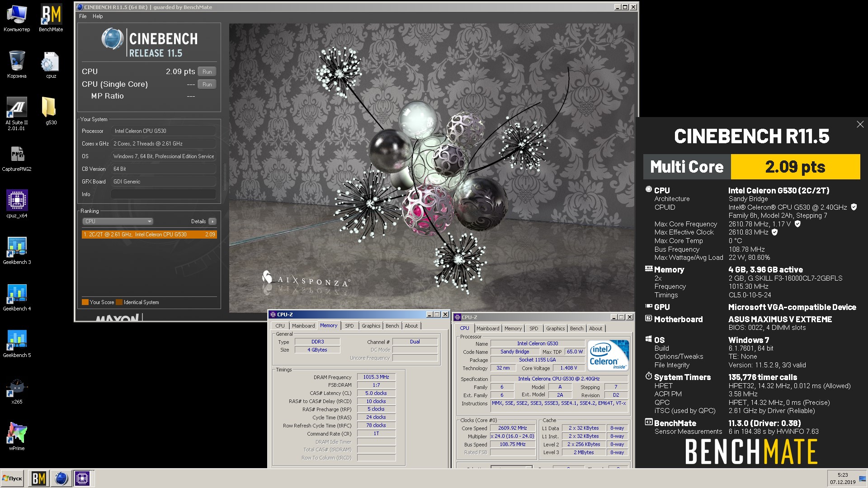
Task: Open SPD tab in right CPU-Z window
Action: (x=534, y=328)
